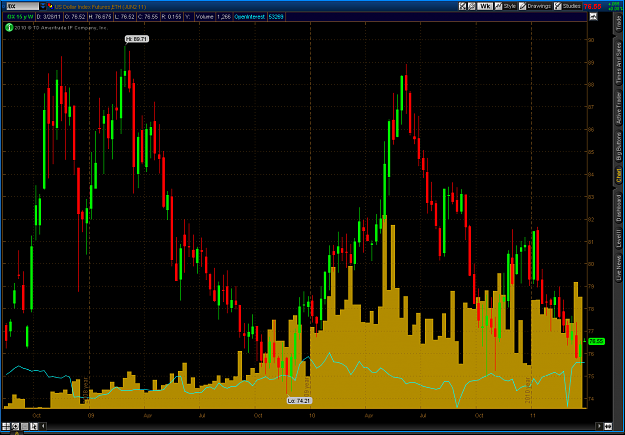Screen dimensions: 625x435
Task: Open the Drawings menu
Action: 539,6
